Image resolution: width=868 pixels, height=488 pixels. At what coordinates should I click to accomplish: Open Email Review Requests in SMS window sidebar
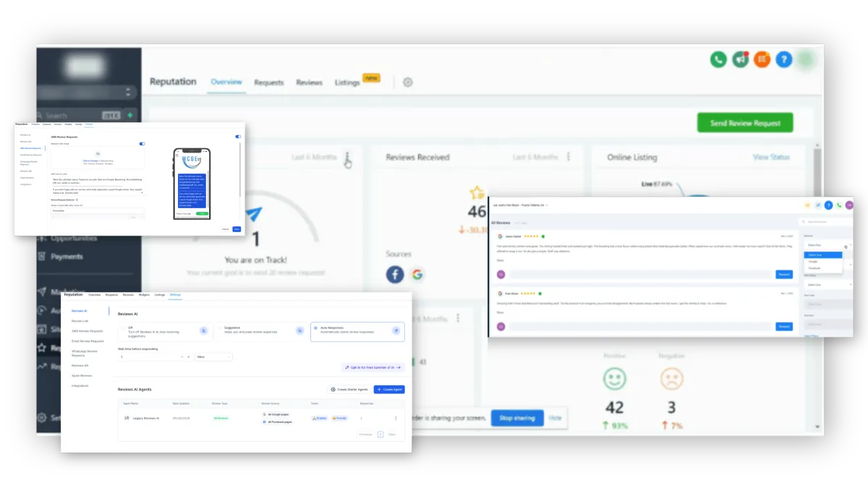(x=31, y=155)
